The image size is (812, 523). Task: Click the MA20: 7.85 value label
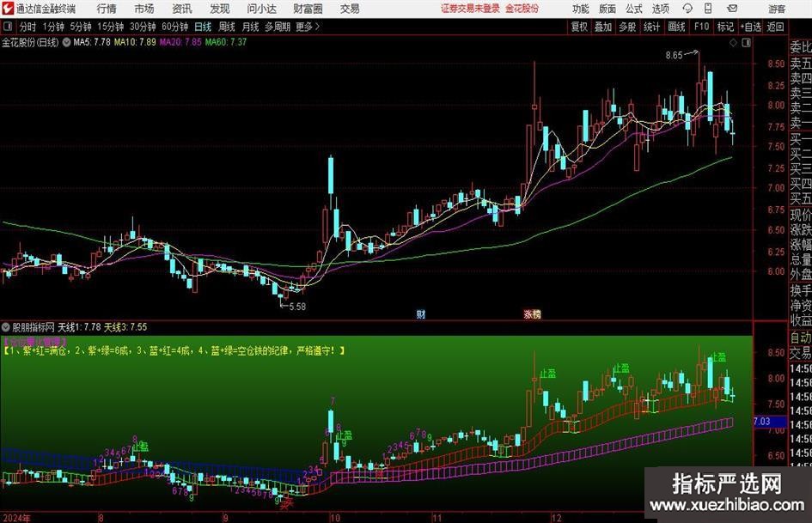coord(180,42)
